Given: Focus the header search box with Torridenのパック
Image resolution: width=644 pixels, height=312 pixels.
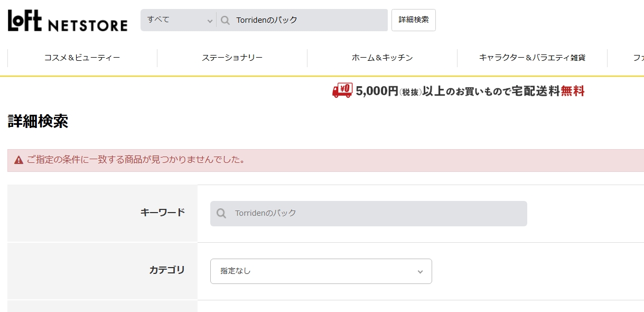Looking at the screenshot, I should pyautogui.click(x=302, y=20).
